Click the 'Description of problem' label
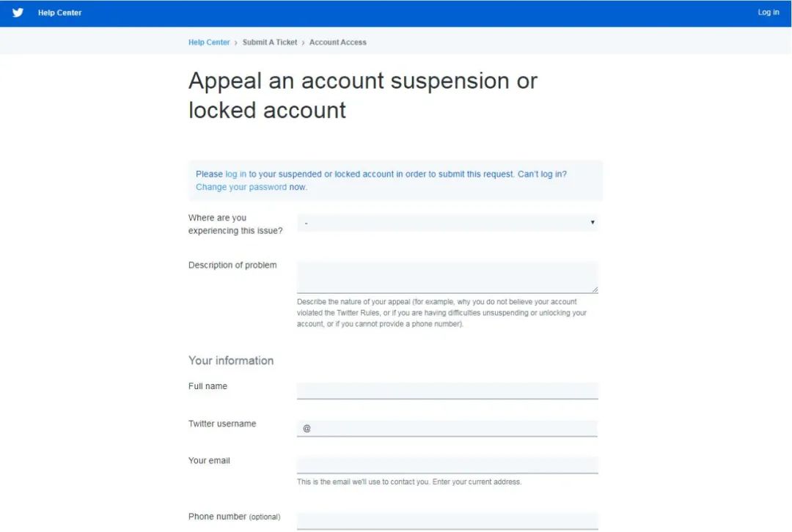The height and width of the screenshot is (532, 792). (x=232, y=265)
